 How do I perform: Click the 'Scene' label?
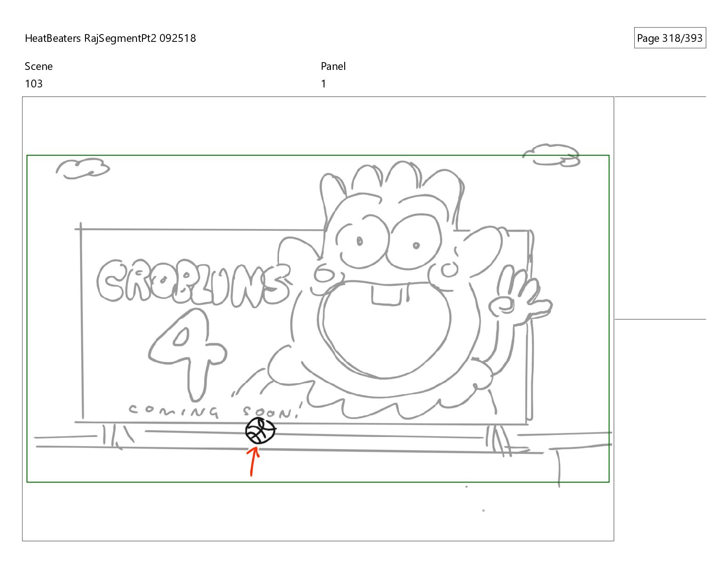(x=39, y=66)
